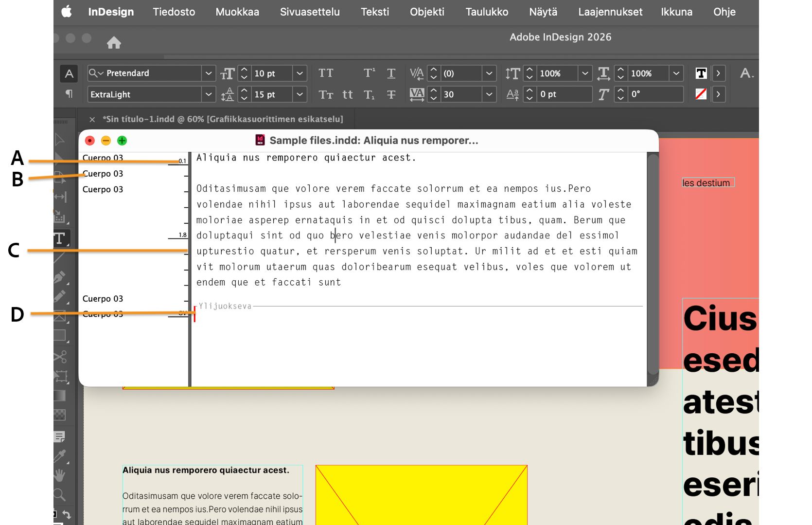
Task: Click the baseline shift 0 pt field
Action: (565, 94)
